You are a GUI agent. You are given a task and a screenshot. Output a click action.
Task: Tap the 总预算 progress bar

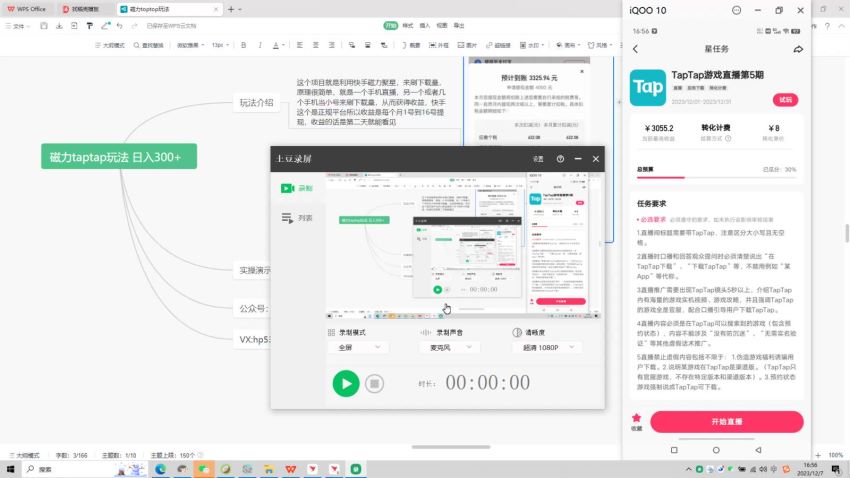[x=716, y=177]
